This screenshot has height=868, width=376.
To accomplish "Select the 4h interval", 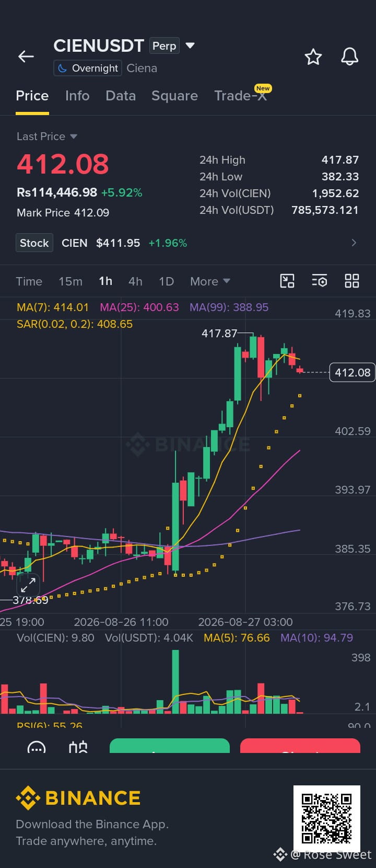I will tap(135, 281).
